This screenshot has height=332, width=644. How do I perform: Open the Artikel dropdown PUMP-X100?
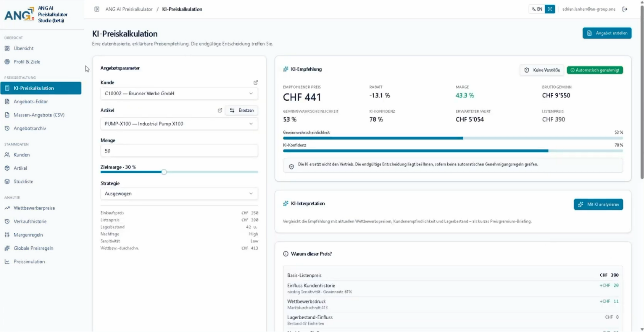pyautogui.click(x=179, y=124)
